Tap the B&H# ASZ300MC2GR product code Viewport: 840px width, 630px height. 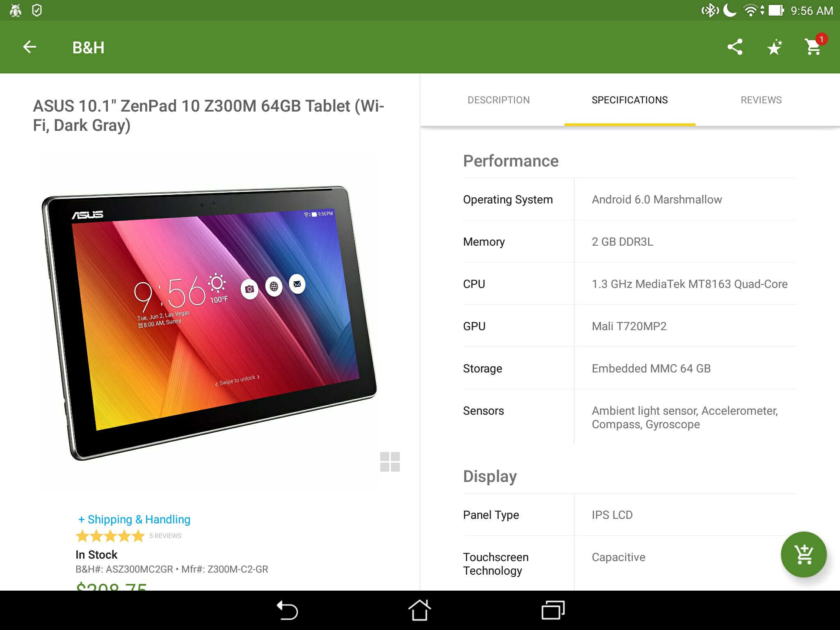(x=124, y=569)
